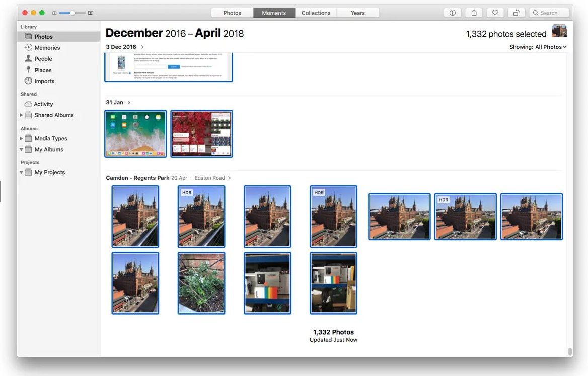Open People icon in sidebar

click(x=28, y=58)
